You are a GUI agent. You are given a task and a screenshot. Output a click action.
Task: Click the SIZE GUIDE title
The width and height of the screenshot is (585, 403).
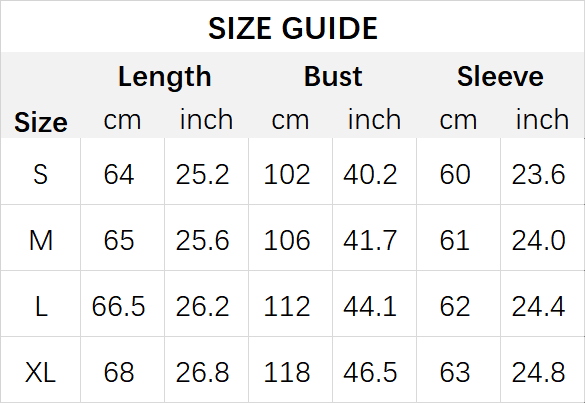pyautogui.click(x=293, y=28)
